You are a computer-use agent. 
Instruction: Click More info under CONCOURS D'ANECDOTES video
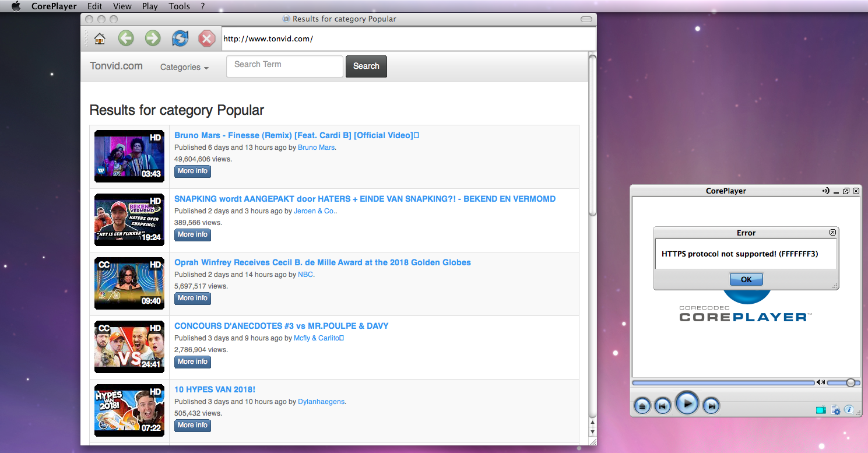192,362
